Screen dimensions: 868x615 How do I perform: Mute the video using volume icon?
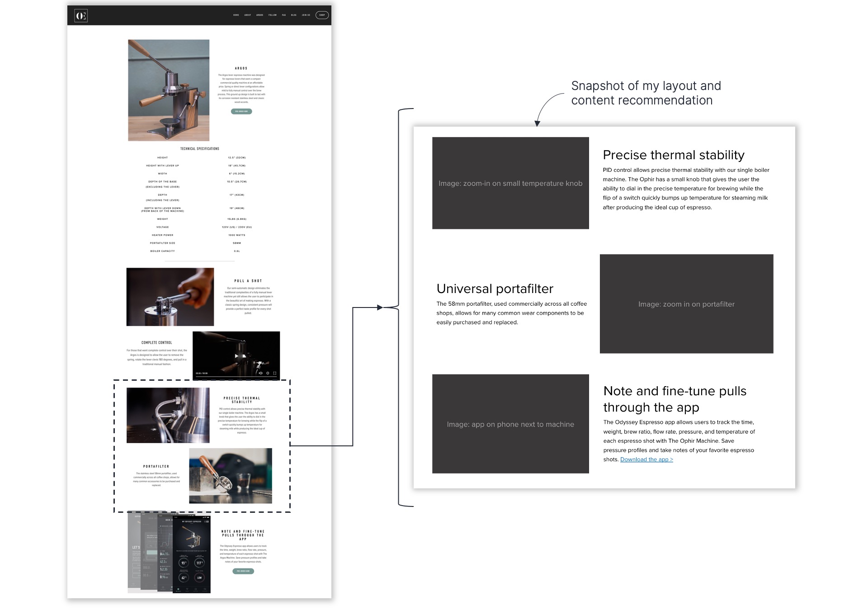pos(260,373)
